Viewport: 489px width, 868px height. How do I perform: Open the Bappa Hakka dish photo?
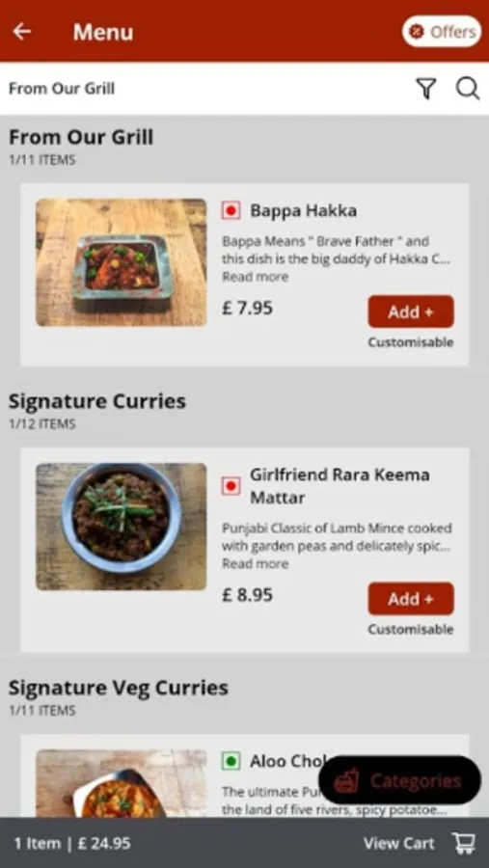122,262
